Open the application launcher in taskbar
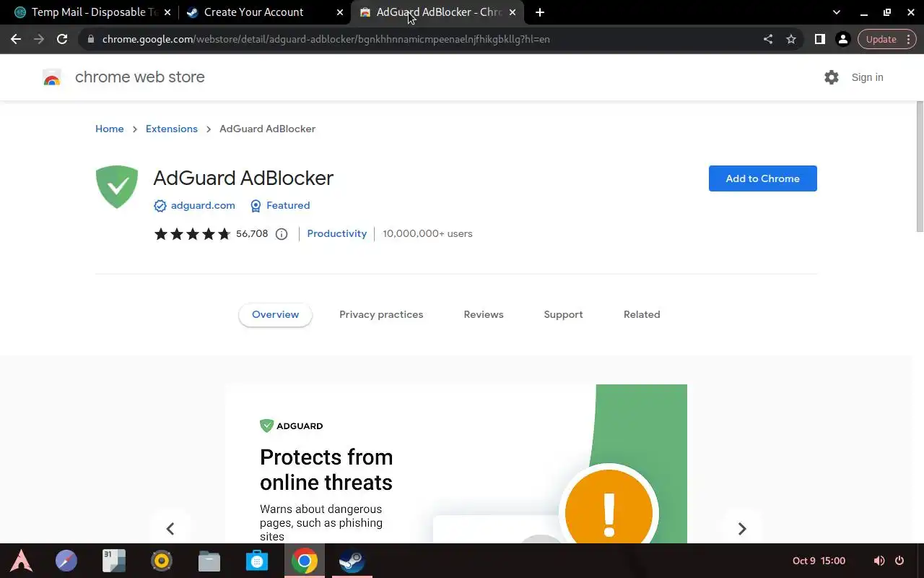This screenshot has height=578, width=924. [21, 561]
